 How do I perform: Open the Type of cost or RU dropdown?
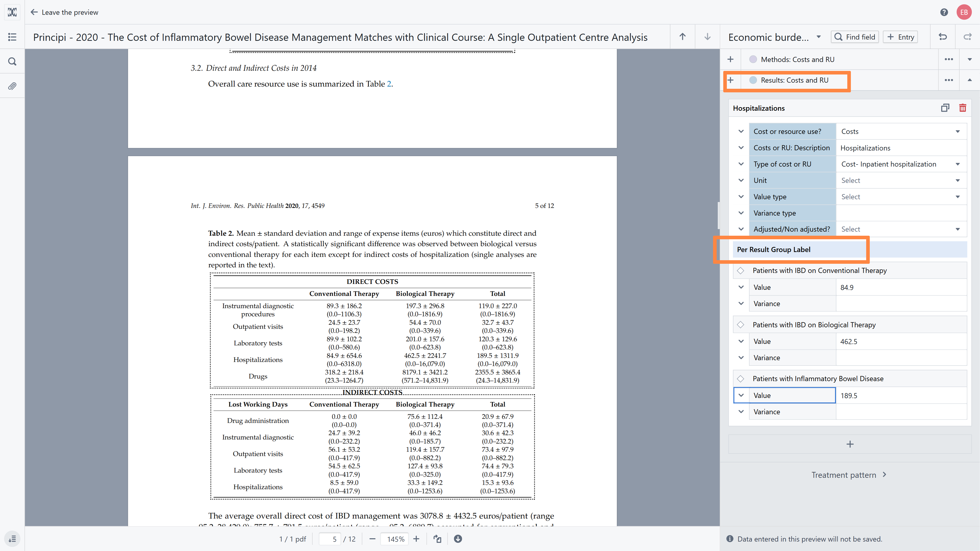pos(901,164)
